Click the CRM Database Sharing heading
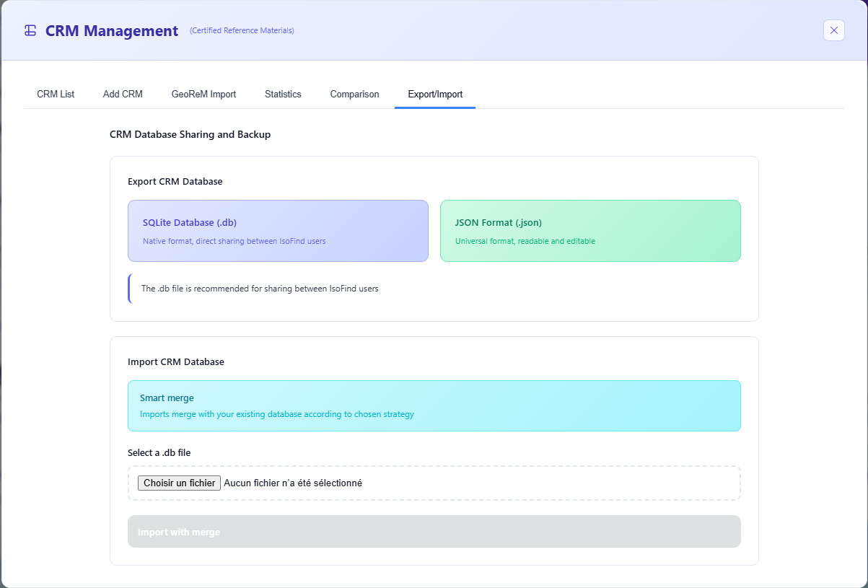This screenshot has height=588, width=868. pyautogui.click(x=190, y=134)
